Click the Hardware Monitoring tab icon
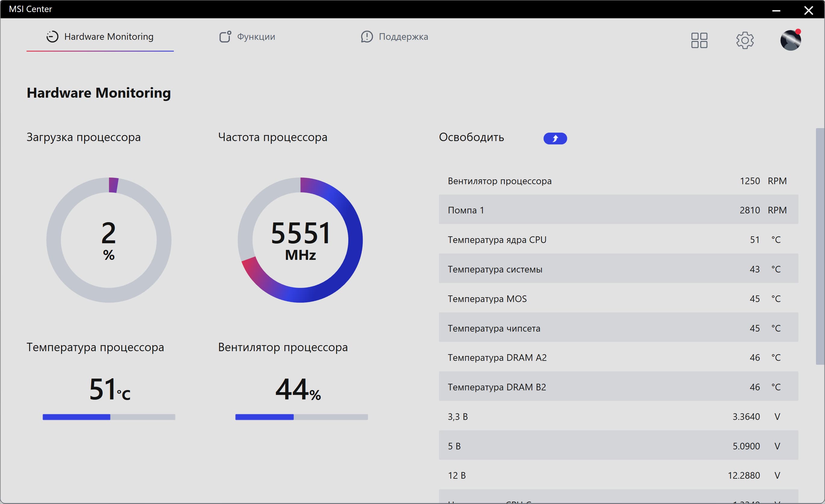825x504 pixels. [x=52, y=36]
